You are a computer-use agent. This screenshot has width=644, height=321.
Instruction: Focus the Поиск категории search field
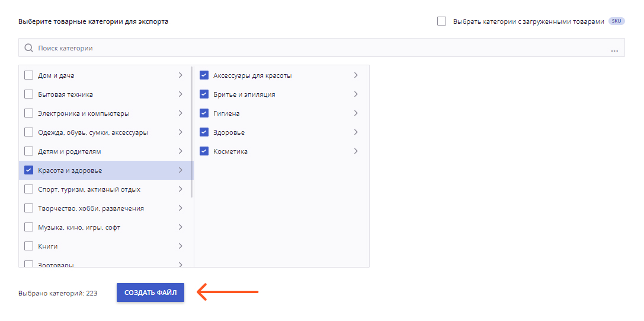(x=322, y=47)
